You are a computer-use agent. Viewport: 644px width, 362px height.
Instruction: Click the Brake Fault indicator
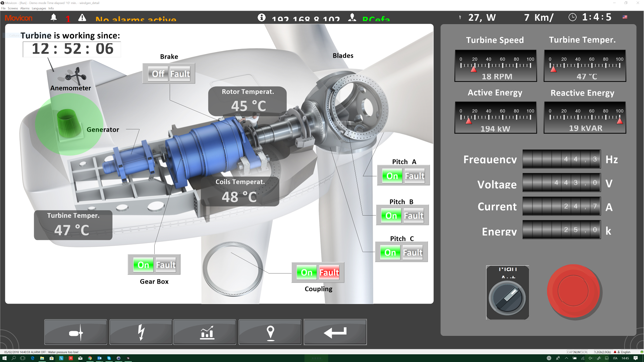(180, 74)
